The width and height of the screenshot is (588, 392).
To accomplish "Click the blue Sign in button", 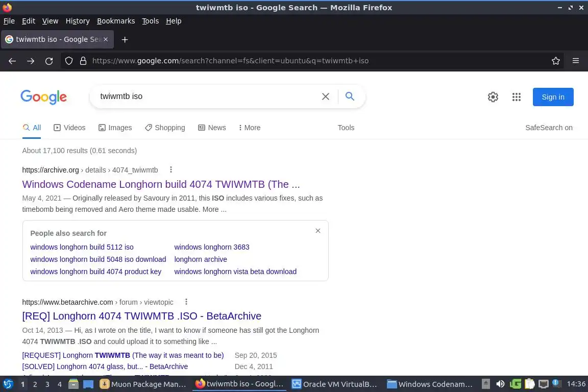I will coord(553,97).
